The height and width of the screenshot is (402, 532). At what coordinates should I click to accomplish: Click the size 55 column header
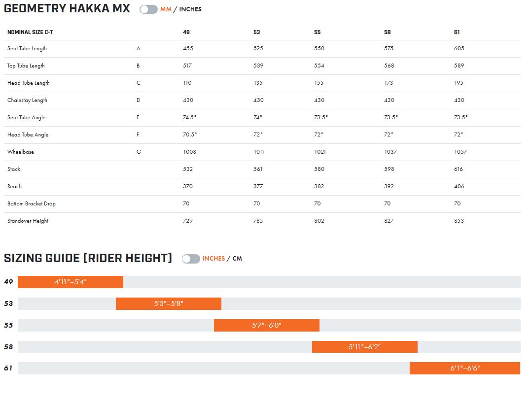[317, 32]
